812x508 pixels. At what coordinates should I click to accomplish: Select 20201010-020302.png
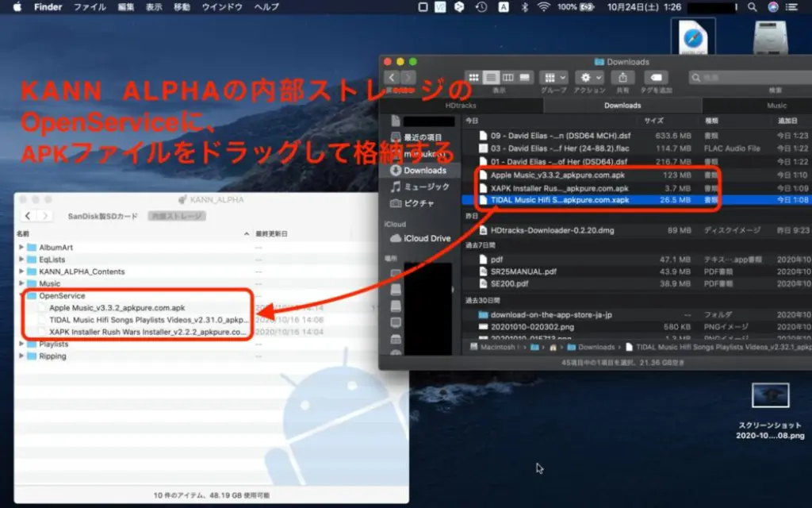637,327
